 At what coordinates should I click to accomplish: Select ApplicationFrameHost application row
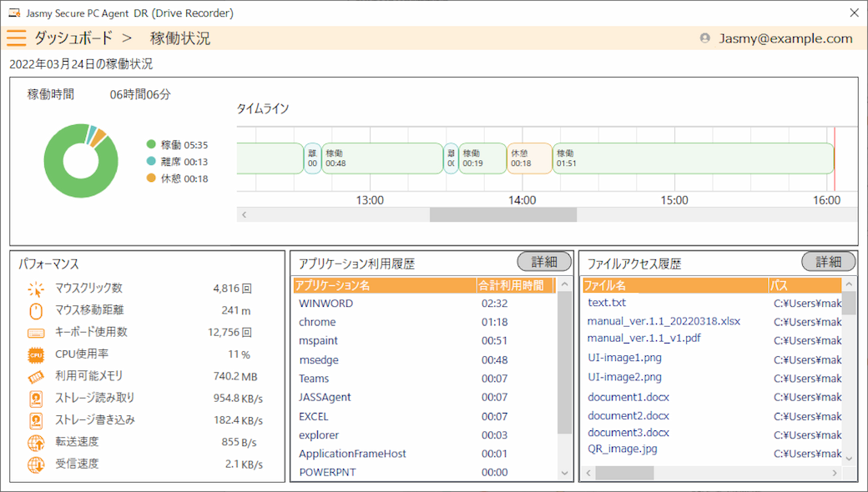[x=425, y=454]
